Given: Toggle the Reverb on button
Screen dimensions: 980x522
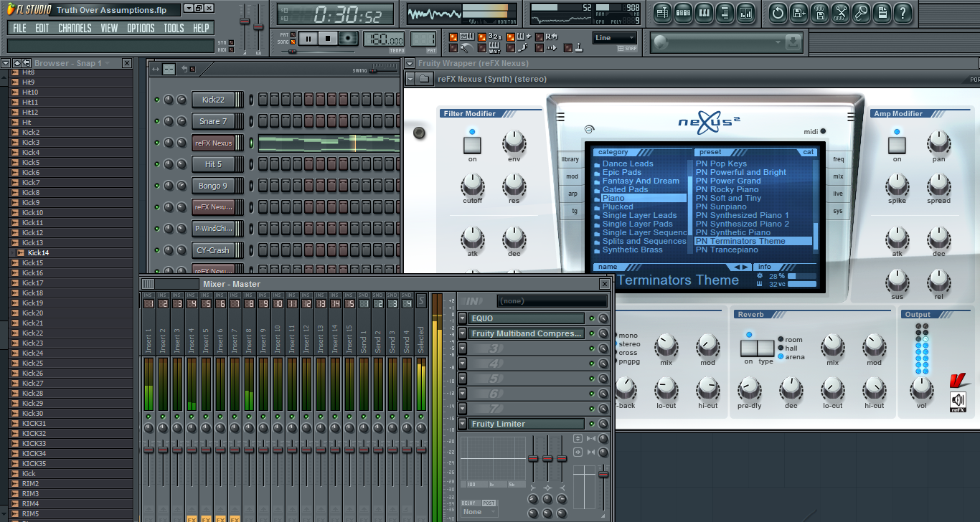Looking at the screenshot, I should [x=748, y=348].
